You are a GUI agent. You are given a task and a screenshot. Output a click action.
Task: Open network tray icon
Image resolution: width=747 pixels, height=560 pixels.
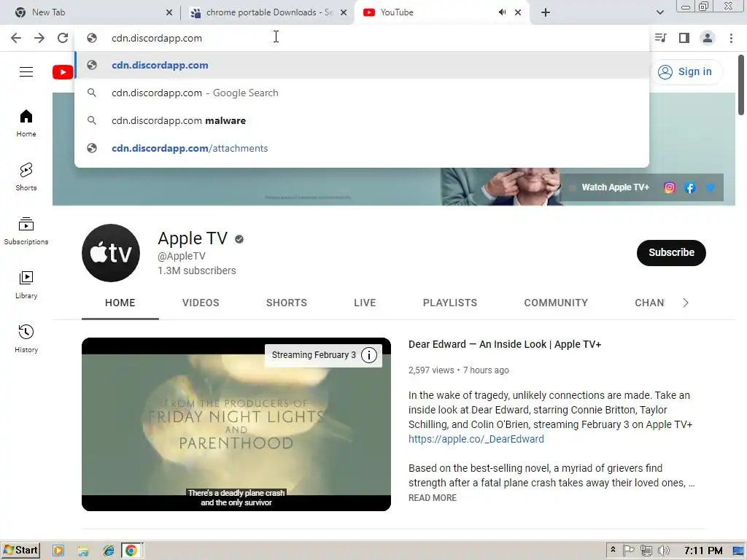pos(646,551)
